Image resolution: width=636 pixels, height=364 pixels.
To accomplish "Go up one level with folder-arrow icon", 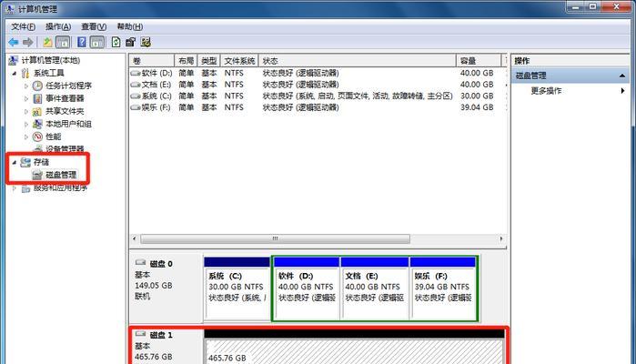I will [x=47, y=42].
